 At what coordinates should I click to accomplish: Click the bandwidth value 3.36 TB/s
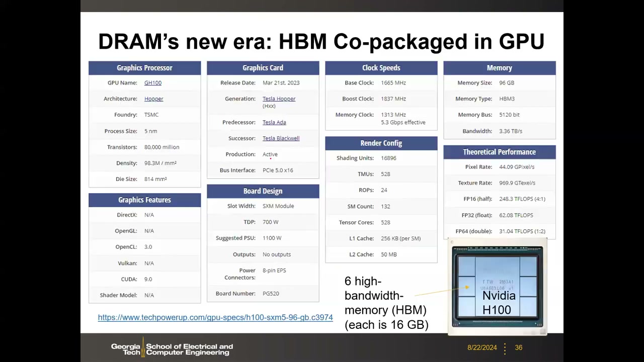pyautogui.click(x=511, y=131)
